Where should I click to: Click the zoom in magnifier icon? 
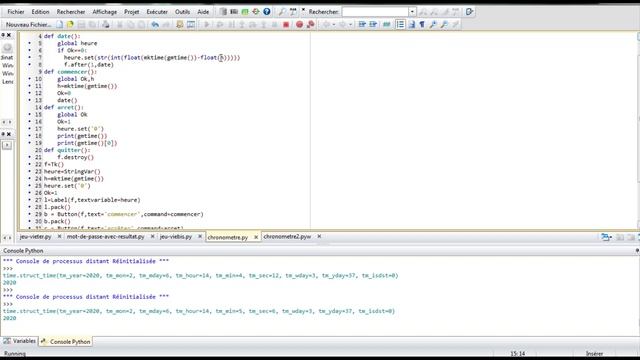(x=433, y=24)
